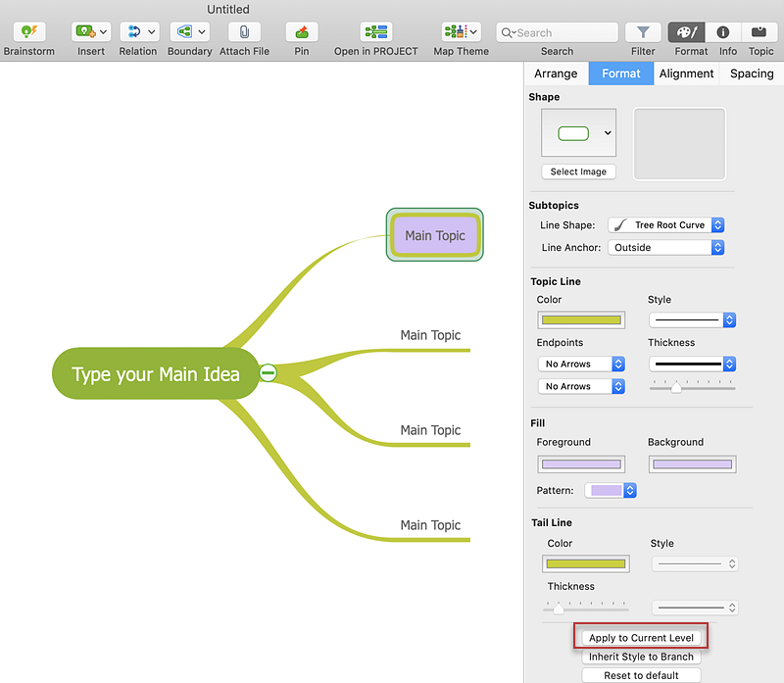This screenshot has height=683, width=784.
Task: Click the Relation toolbar icon
Action: 134,32
